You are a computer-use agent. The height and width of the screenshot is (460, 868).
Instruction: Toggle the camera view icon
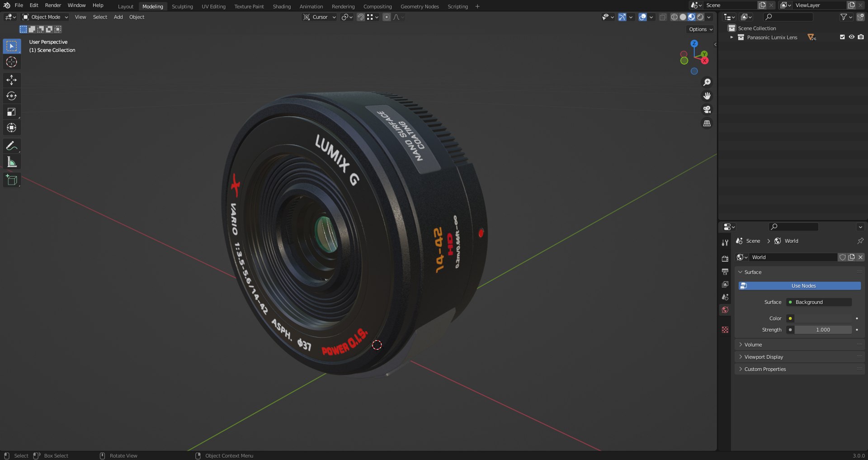click(707, 109)
